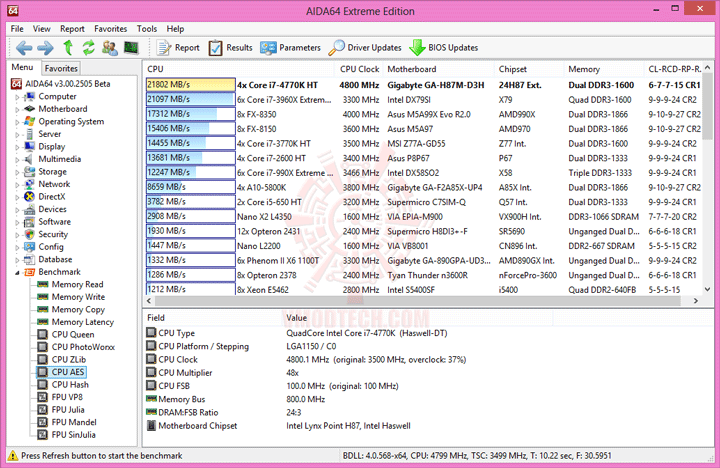Screen dimensions: 720x468
Task: Go forward with the blue right arrow
Action: 45,48
